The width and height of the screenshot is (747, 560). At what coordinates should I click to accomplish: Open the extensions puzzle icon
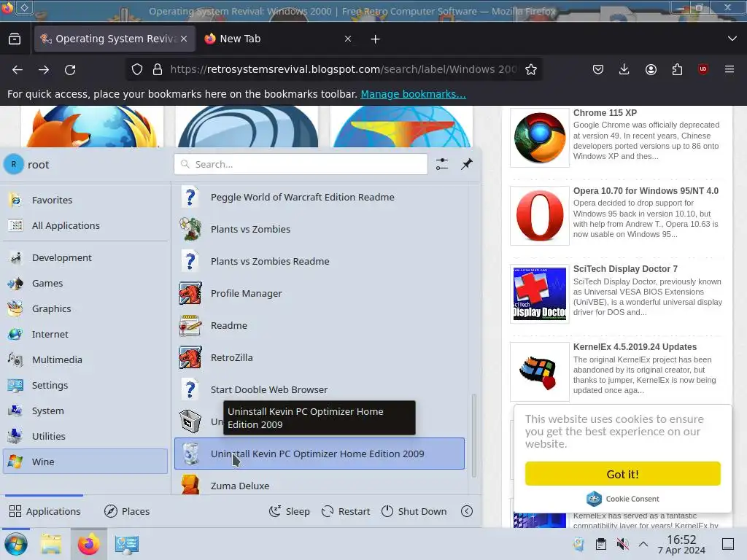pyautogui.click(x=677, y=69)
